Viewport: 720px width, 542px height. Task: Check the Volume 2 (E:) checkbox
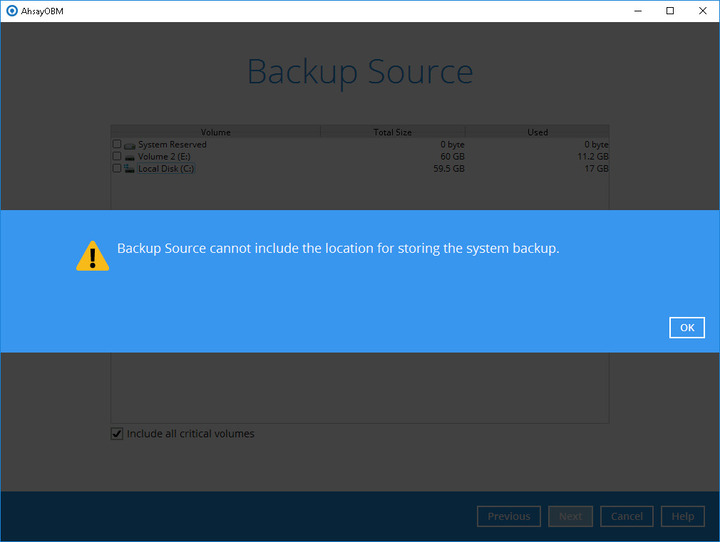coord(117,156)
